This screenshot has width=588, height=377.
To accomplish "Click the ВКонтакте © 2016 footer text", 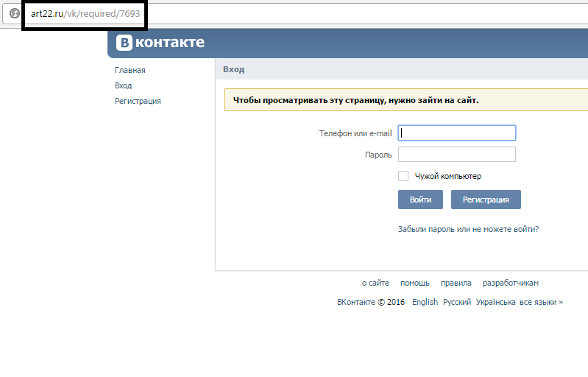I will click(x=371, y=302).
